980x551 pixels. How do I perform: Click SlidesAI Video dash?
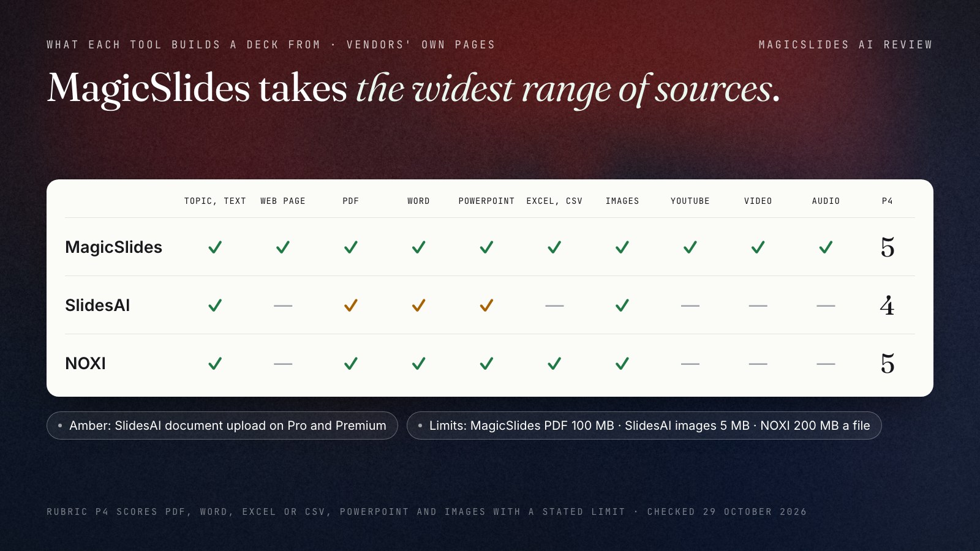pyautogui.click(x=758, y=305)
